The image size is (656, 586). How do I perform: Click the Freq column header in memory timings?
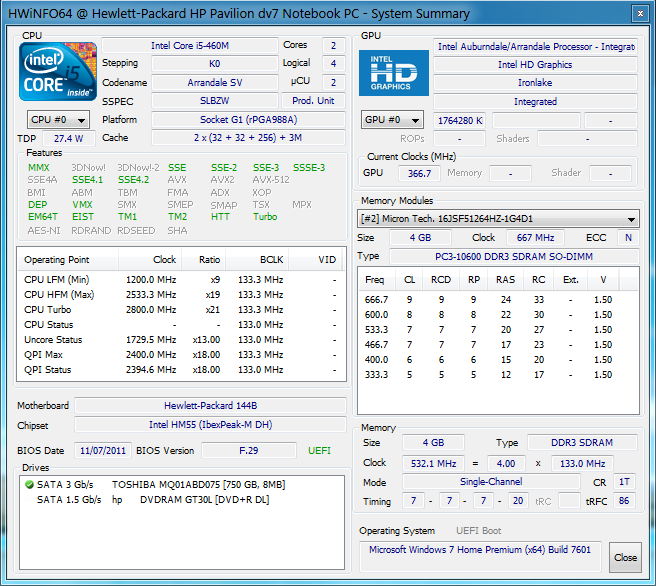click(375, 279)
